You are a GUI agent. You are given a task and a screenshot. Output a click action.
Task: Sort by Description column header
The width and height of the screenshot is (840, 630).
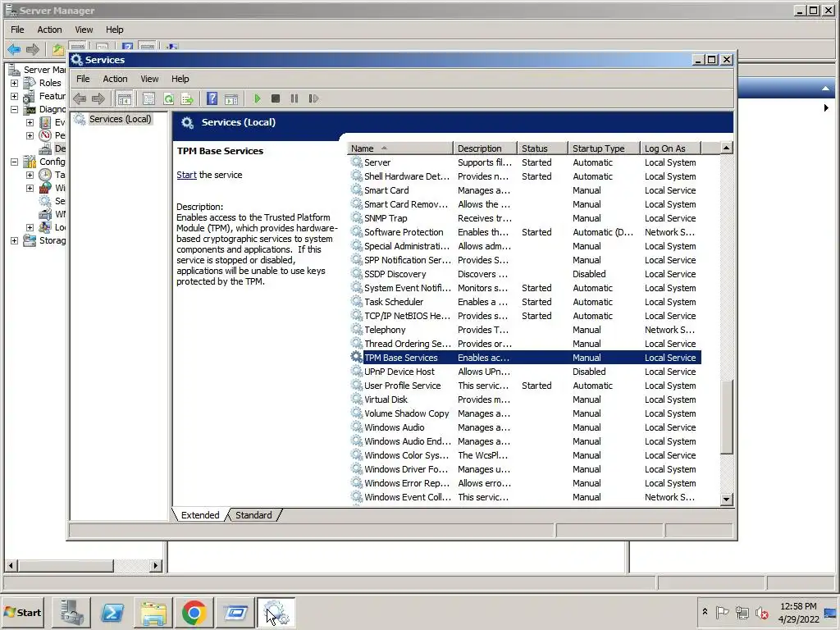485,148
